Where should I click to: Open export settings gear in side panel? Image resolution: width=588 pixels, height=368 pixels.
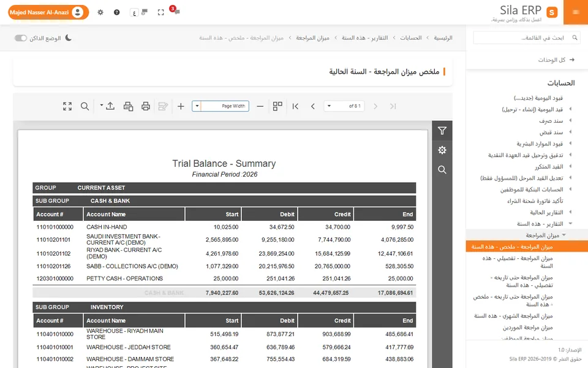(442, 150)
